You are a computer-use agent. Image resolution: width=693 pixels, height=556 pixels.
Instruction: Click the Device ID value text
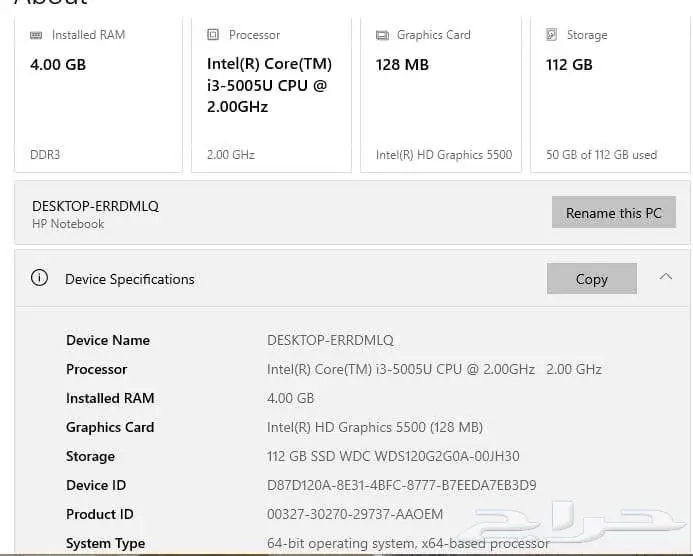pyautogui.click(x=401, y=485)
